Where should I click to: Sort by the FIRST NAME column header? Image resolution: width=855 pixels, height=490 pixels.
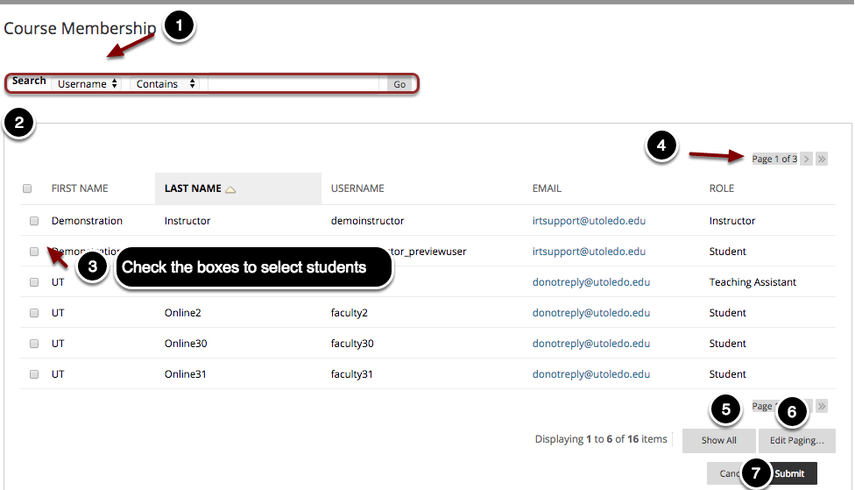click(x=80, y=189)
